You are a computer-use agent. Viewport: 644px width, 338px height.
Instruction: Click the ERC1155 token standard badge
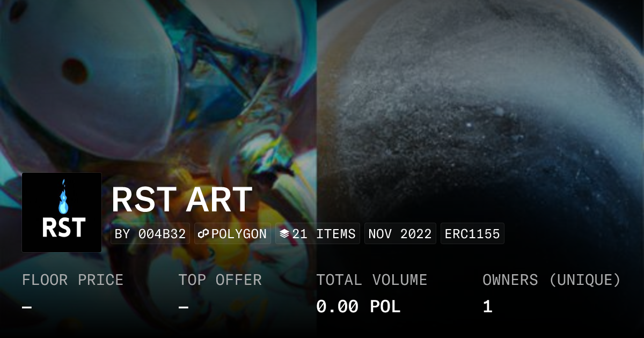pos(472,234)
